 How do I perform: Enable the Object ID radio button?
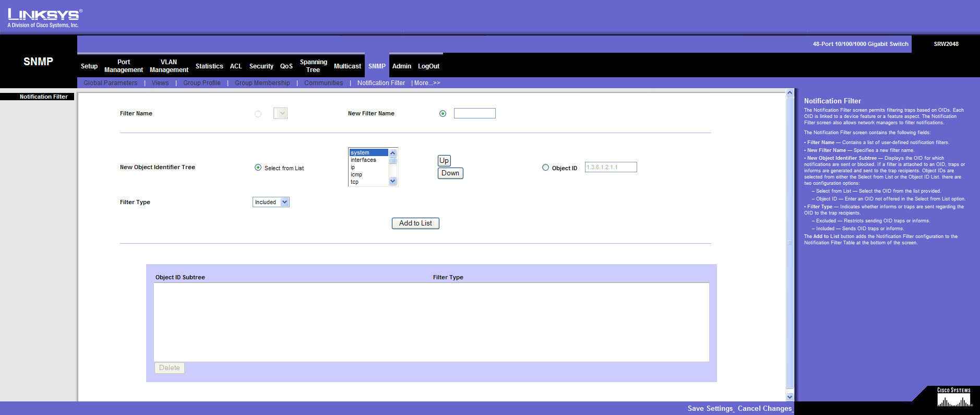click(545, 168)
